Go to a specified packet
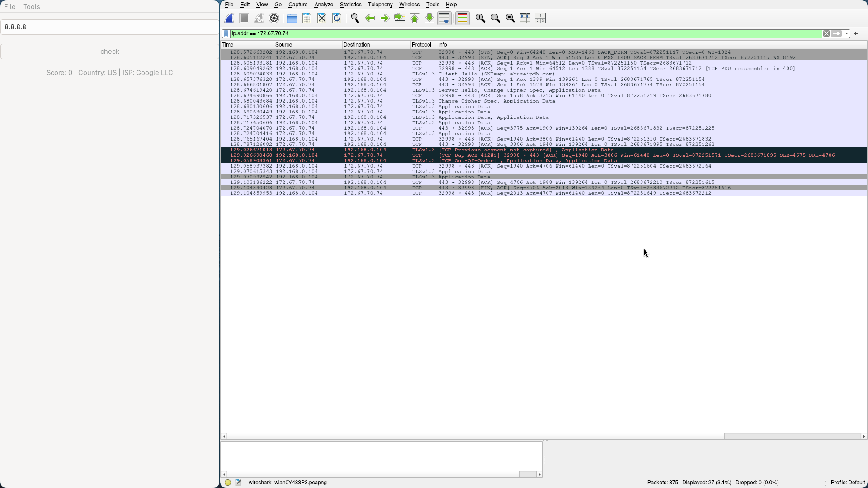The image size is (868, 488). click(400, 19)
